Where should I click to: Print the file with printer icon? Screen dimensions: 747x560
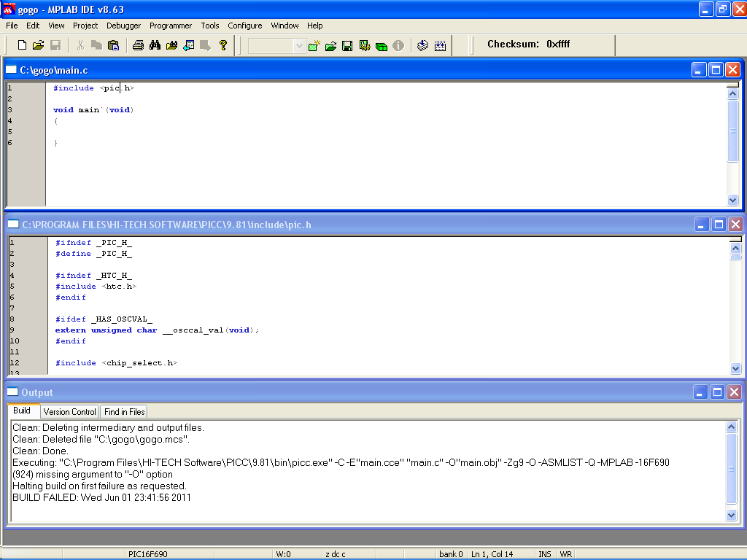[x=138, y=45]
